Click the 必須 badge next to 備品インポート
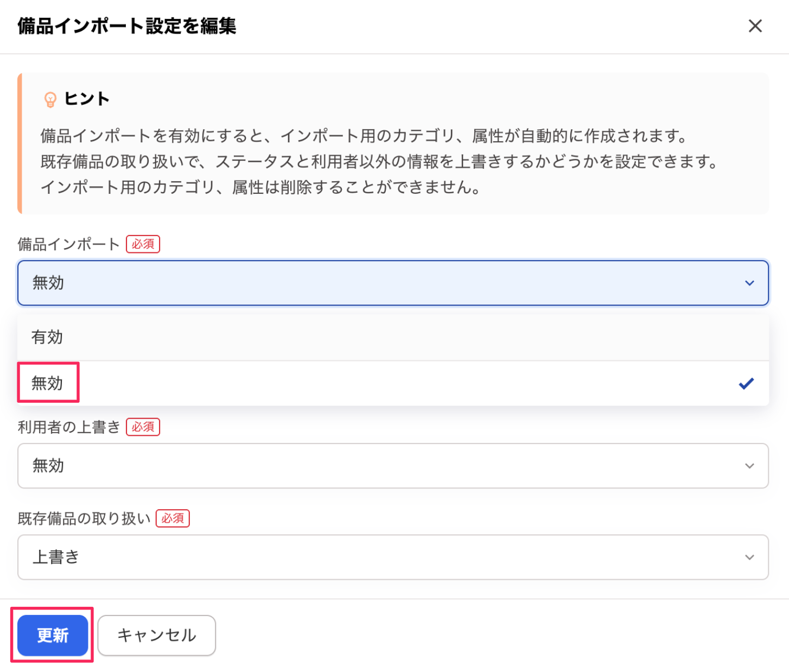This screenshot has height=672, width=789. (x=143, y=244)
